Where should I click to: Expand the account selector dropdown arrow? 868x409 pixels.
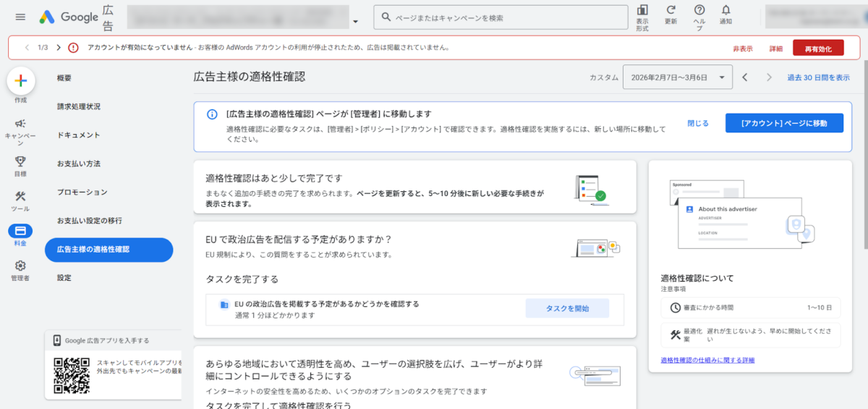tap(355, 21)
